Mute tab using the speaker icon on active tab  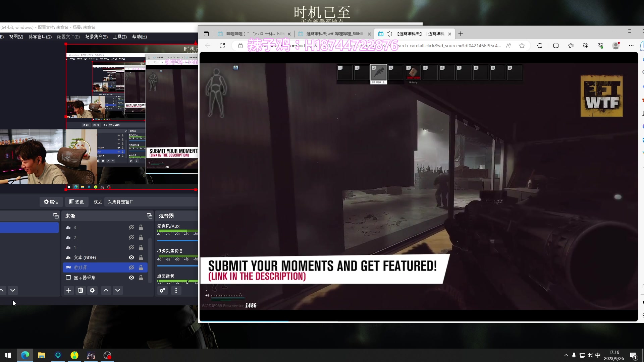[x=389, y=34]
